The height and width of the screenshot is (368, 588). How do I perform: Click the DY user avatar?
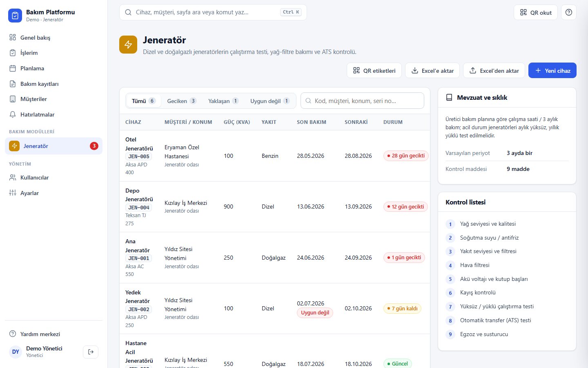16,352
